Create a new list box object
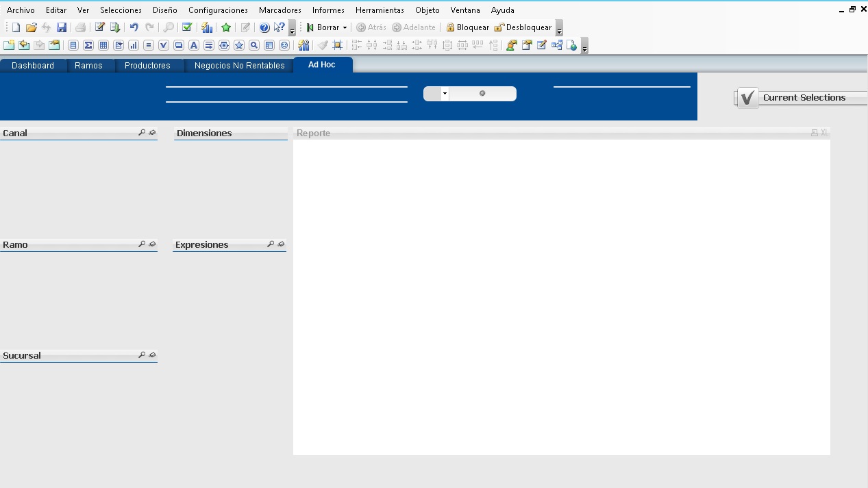The width and height of the screenshot is (868, 488). [73, 45]
